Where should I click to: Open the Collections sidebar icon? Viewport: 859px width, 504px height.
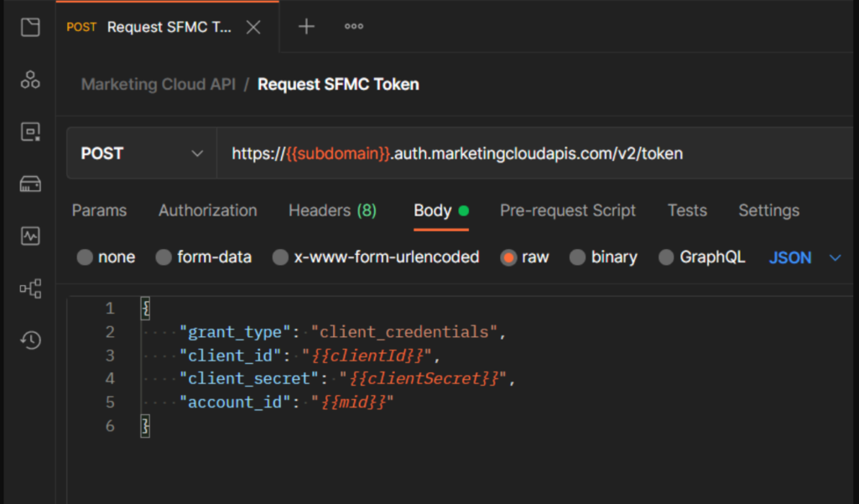click(30, 28)
